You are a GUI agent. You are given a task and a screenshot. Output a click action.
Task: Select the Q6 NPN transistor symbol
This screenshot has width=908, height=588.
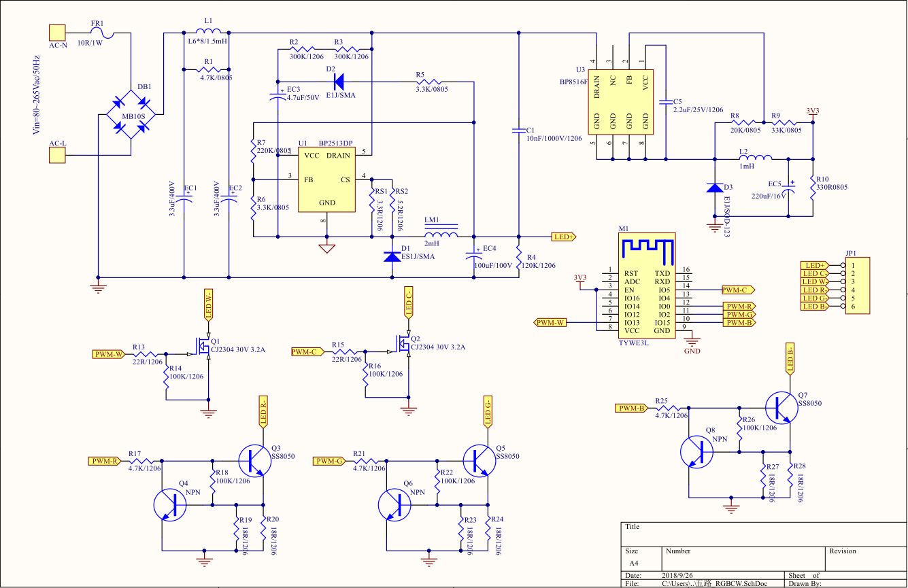[x=395, y=505]
